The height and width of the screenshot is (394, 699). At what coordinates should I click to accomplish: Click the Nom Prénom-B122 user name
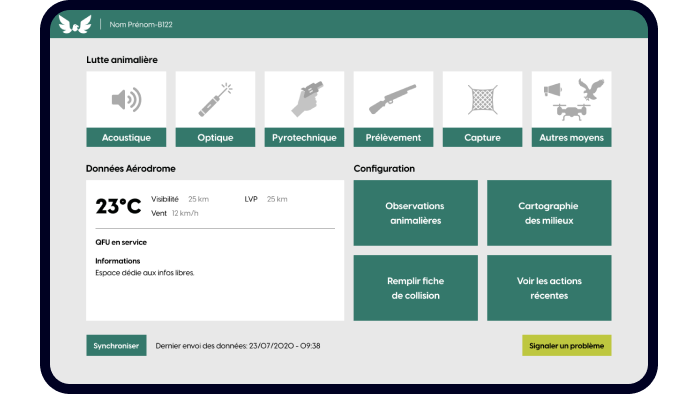click(x=141, y=25)
